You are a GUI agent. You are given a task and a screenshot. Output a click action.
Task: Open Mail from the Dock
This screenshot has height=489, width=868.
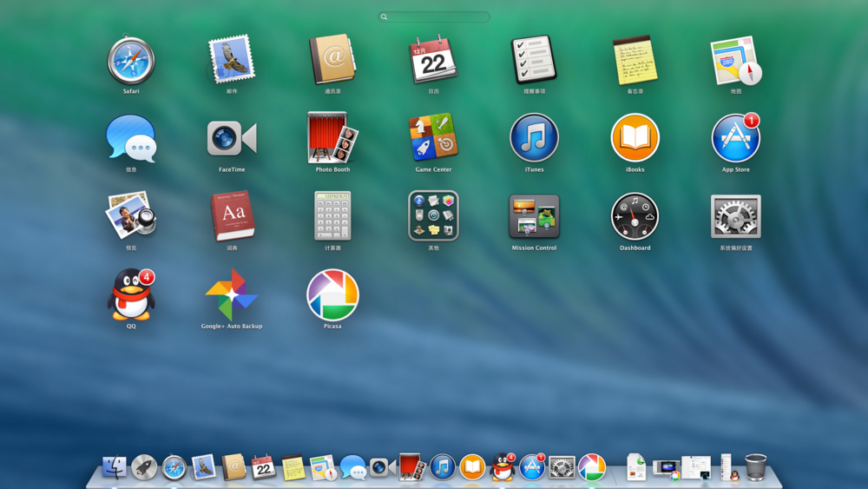[x=204, y=467]
